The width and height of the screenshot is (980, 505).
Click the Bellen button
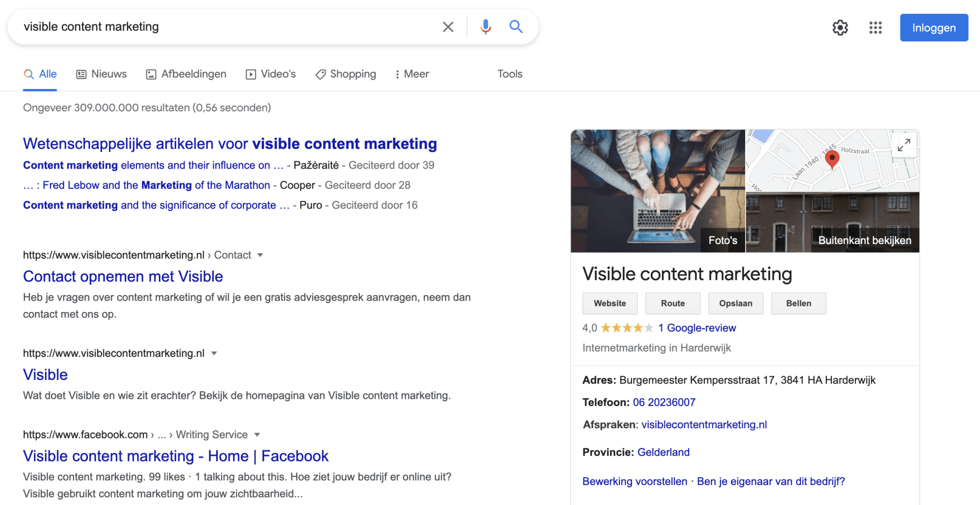[798, 303]
